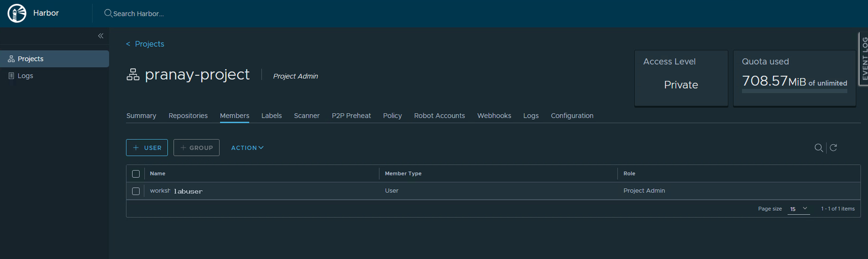Screen dimensions: 868x259
Task: Go to the P2P Preheat tab
Action: [x=352, y=115]
